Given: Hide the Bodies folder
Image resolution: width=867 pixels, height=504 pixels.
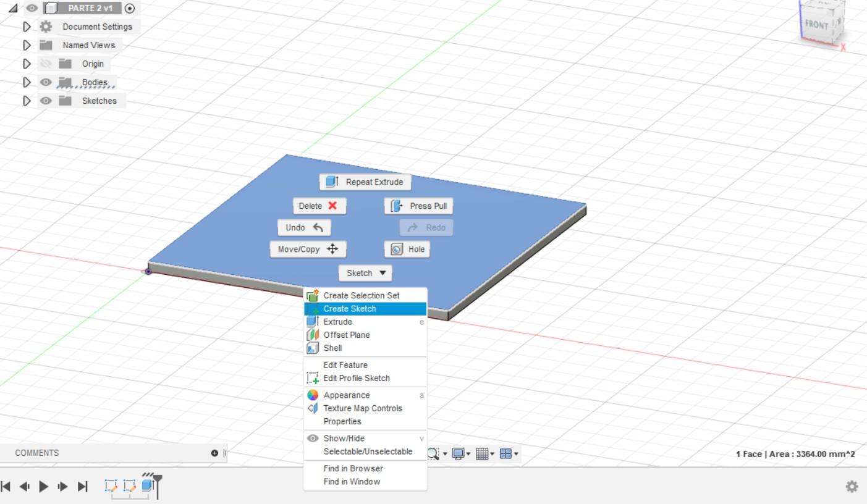Looking at the screenshot, I should 45,82.
